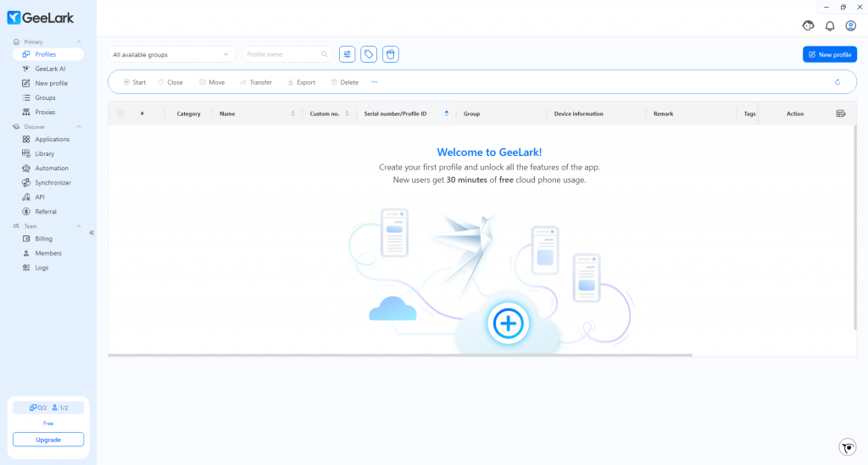Open GeeLark AI in sidebar
The height and width of the screenshot is (465, 868).
[x=48, y=69]
